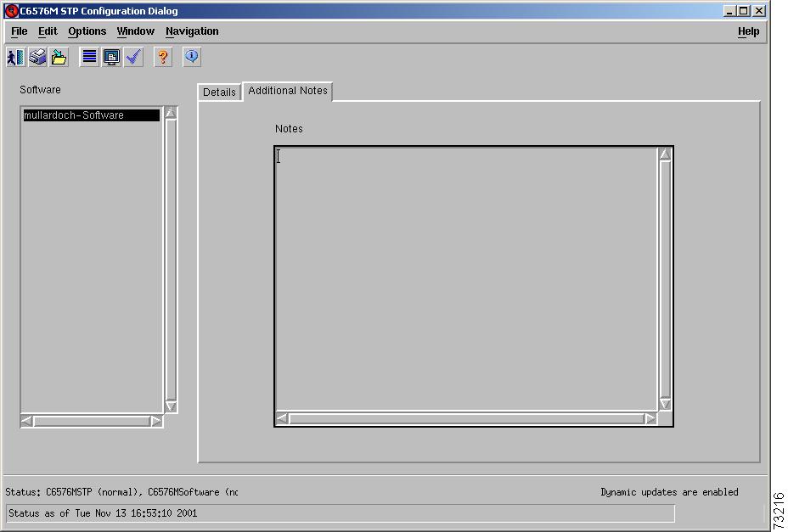Open the Help menu
This screenshot has width=788, height=532.
(x=748, y=31)
